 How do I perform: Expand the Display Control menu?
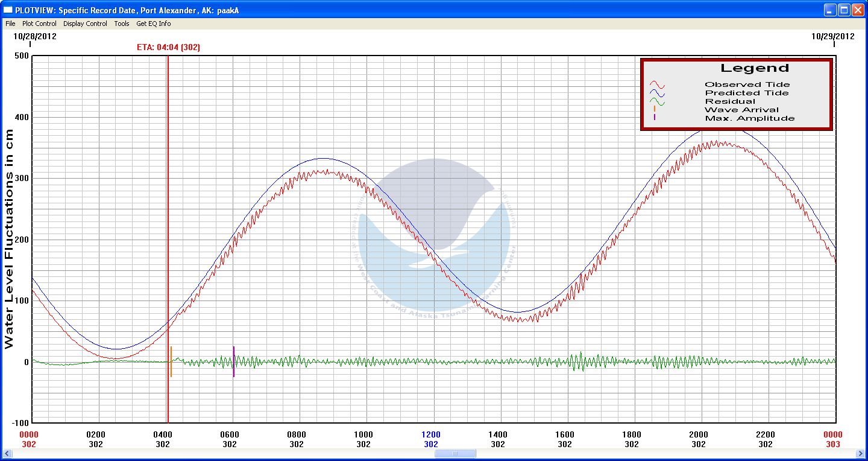(85, 24)
